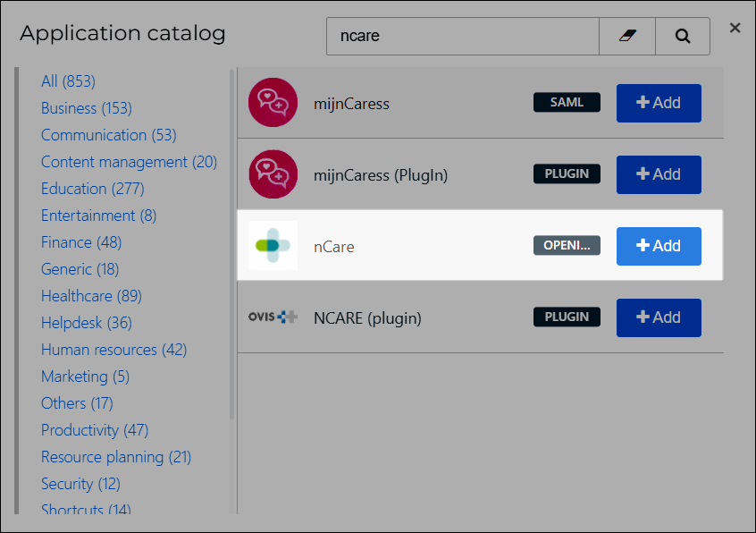Filter by Finance (48) category
The width and height of the screenshot is (756, 533).
(81, 242)
